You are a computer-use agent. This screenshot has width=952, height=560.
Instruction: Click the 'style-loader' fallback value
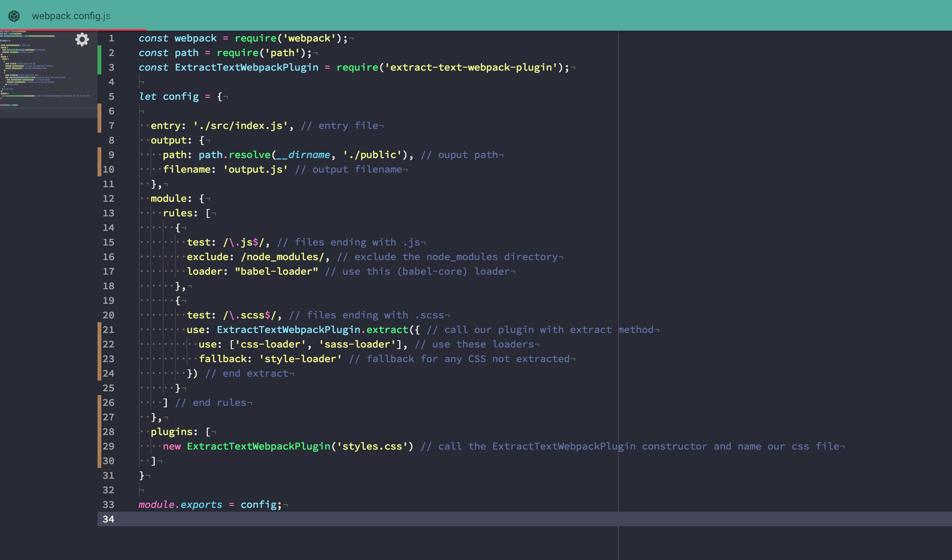click(300, 359)
